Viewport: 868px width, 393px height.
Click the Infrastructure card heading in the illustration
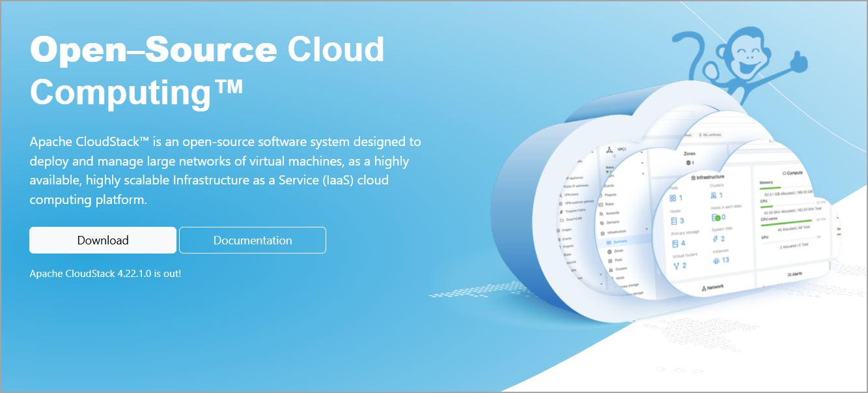point(708,177)
